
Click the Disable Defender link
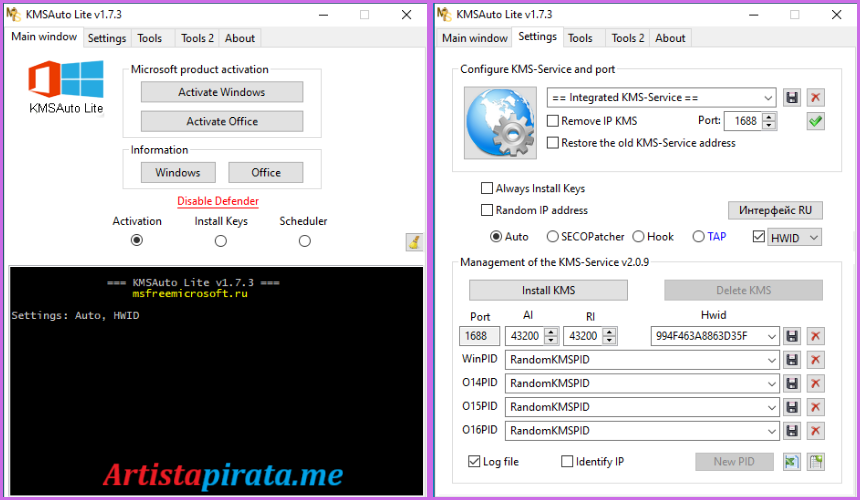point(218,201)
